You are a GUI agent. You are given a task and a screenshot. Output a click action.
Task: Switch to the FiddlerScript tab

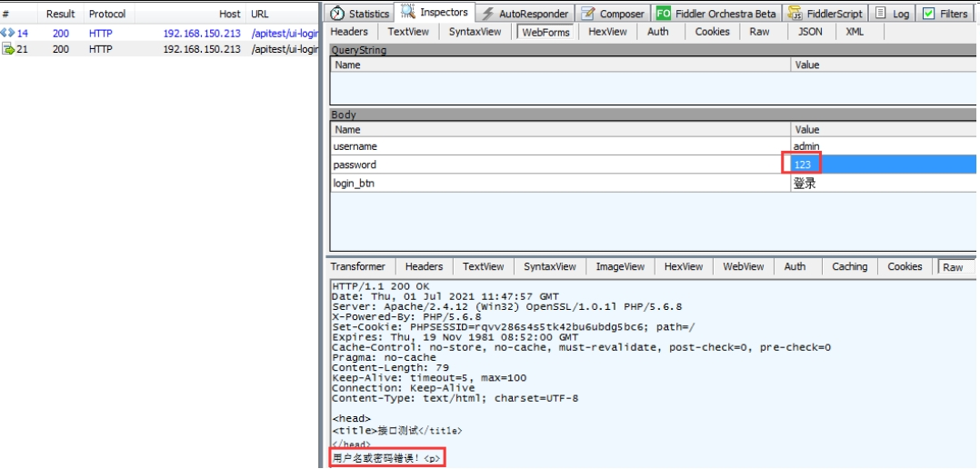click(825, 14)
